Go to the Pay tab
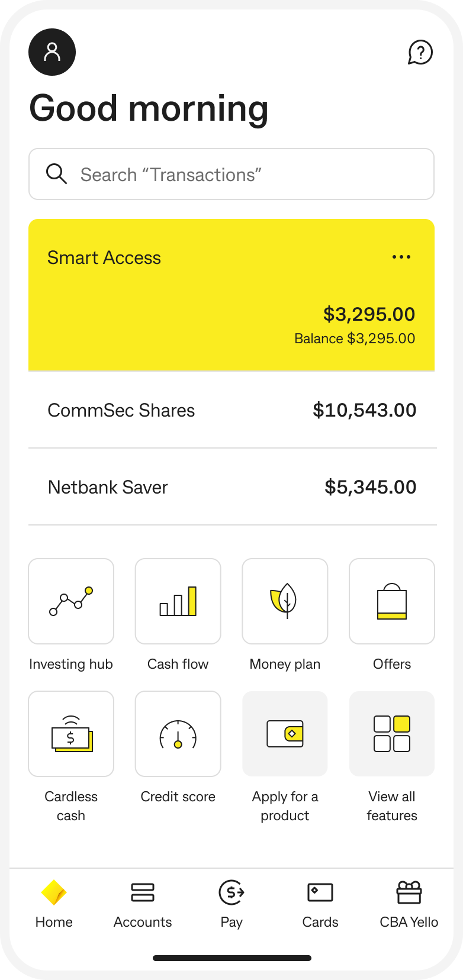Screen dimensions: 463x980 coord(231,903)
